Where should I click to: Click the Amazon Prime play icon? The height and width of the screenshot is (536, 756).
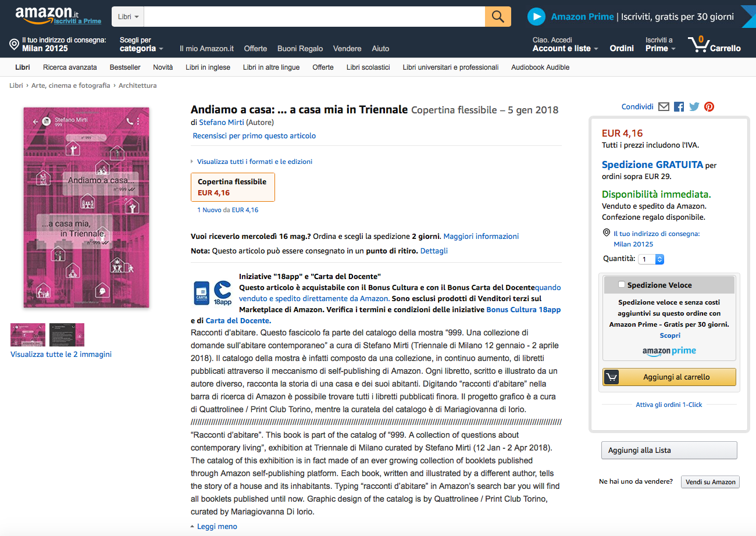[536, 17]
